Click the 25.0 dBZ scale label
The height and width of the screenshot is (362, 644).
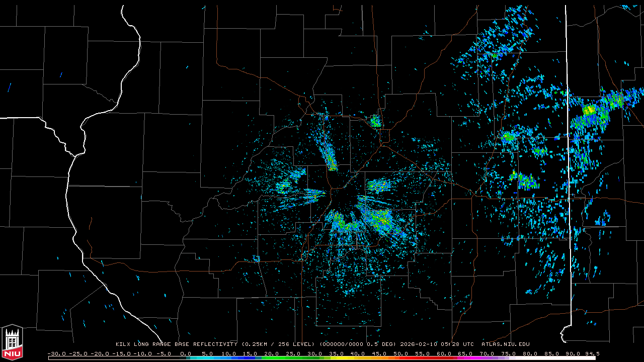(x=294, y=353)
